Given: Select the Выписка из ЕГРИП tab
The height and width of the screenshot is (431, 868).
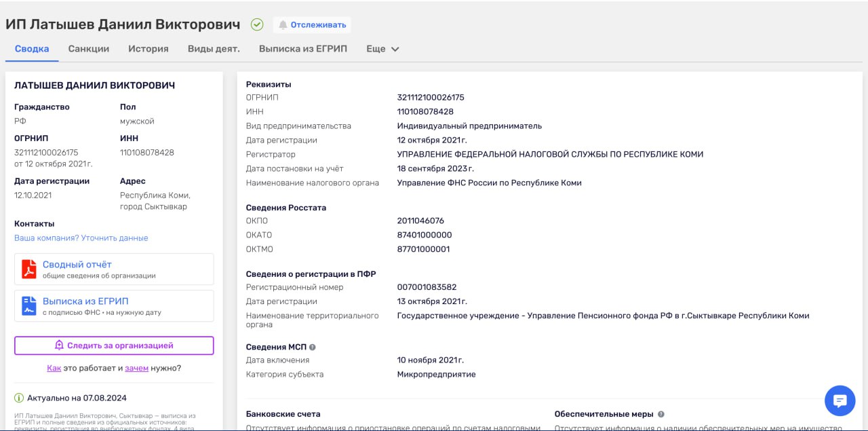Looking at the screenshot, I should tap(303, 49).
